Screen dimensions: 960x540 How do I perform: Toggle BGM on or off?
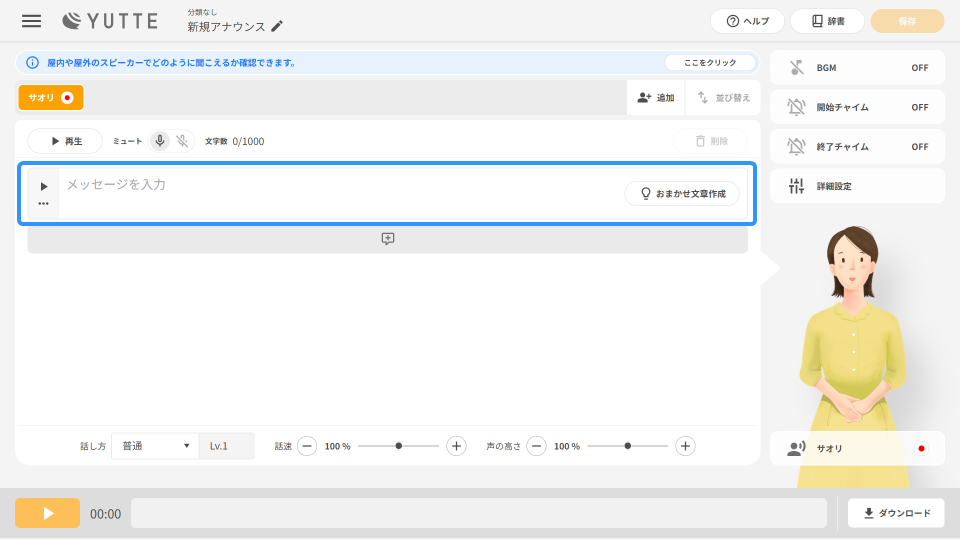point(857,68)
